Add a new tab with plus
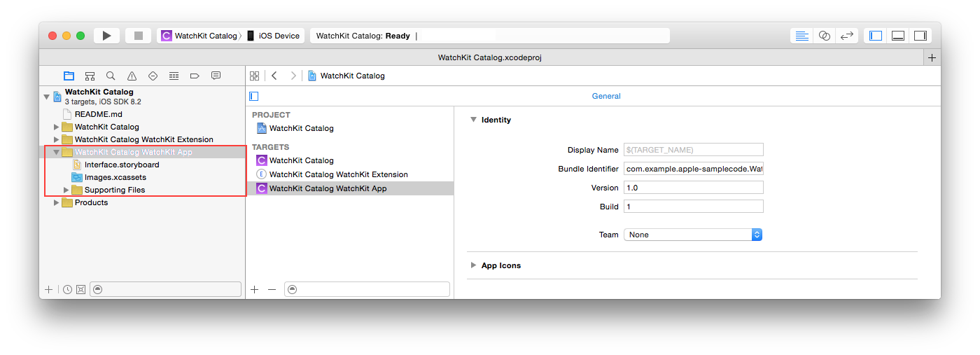980x355 pixels. pyautogui.click(x=932, y=57)
